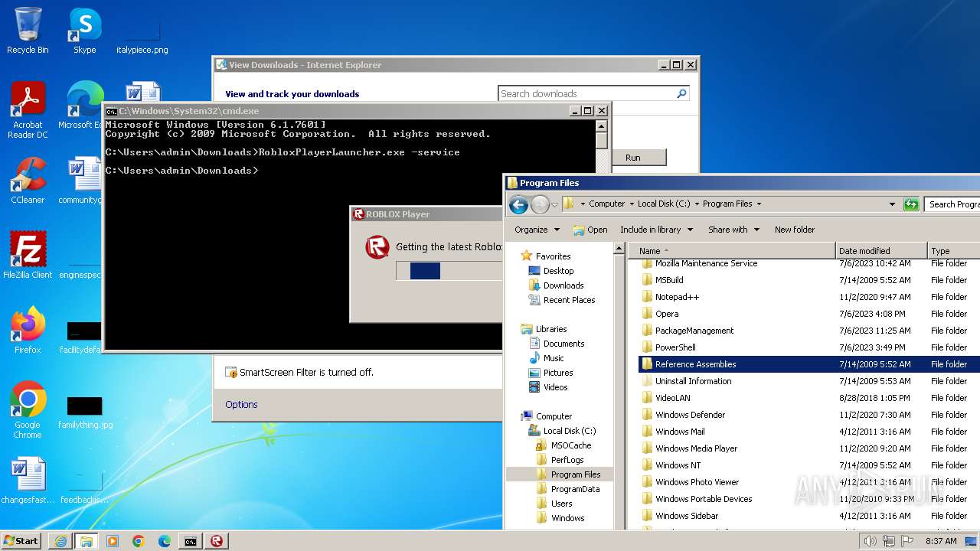
Task: Select Music library
Action: point(554,358)
